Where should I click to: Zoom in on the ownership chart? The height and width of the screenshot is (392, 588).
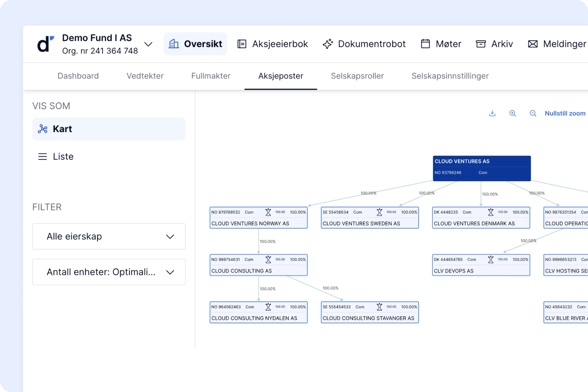click(512, 113)
